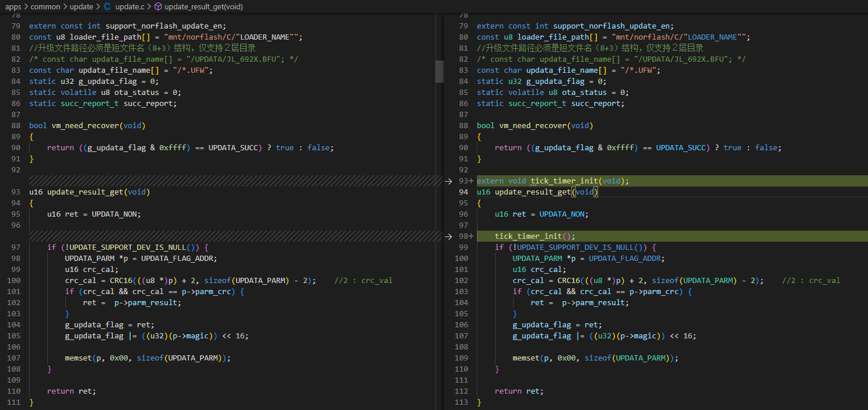The height and width of the screenshot is (410, 868).
Task: Click the 'memset' call on line 107
Action: pos(147,358)
